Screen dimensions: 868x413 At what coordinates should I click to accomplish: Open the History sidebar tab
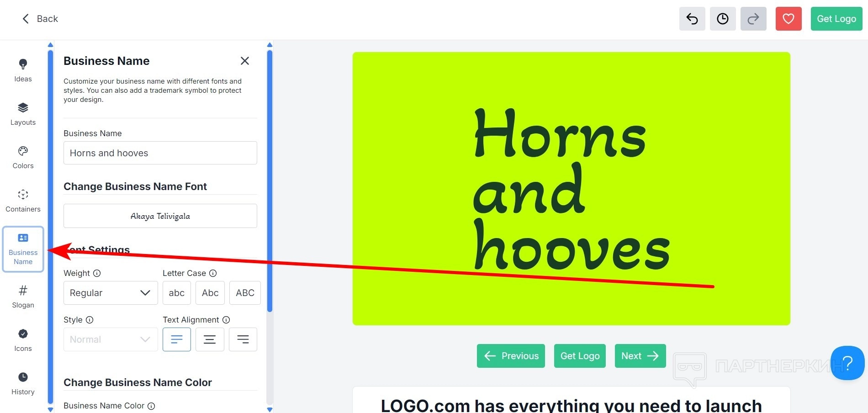point(23,383)
